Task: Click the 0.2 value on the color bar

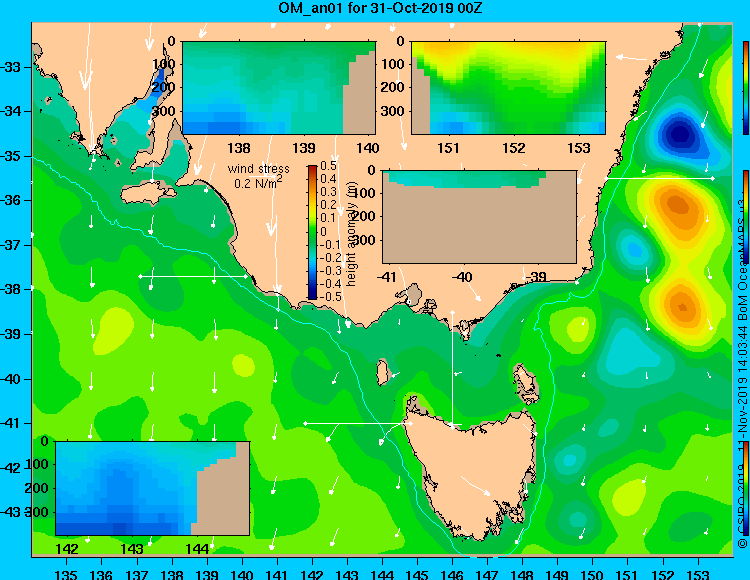Action: coord(328,205)
